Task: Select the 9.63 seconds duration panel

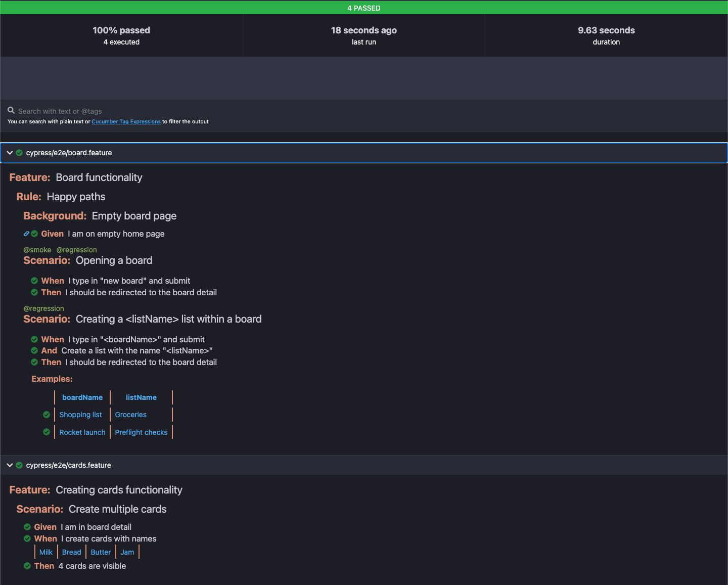Action: (x=606, y=35)
